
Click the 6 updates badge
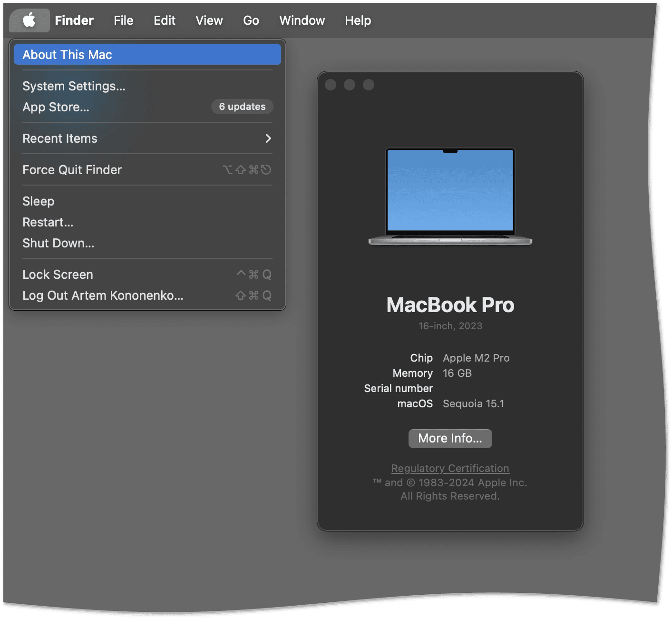point(242,107)
